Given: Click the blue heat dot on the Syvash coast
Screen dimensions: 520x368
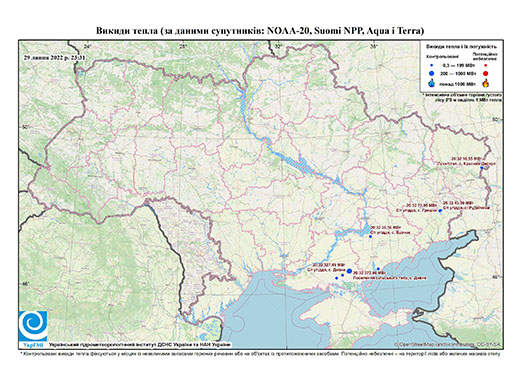Looking at the screenshot, I should click(378, 269).
